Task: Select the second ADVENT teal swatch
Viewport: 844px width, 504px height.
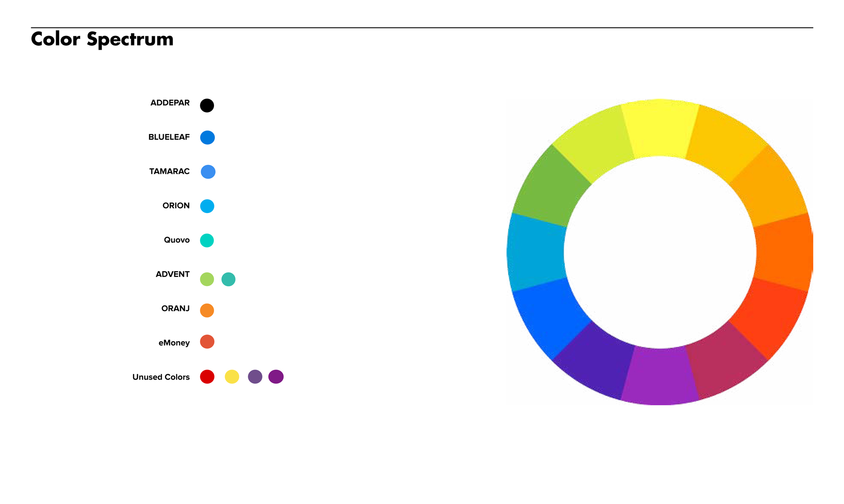Action: click(x=228, y=278)
